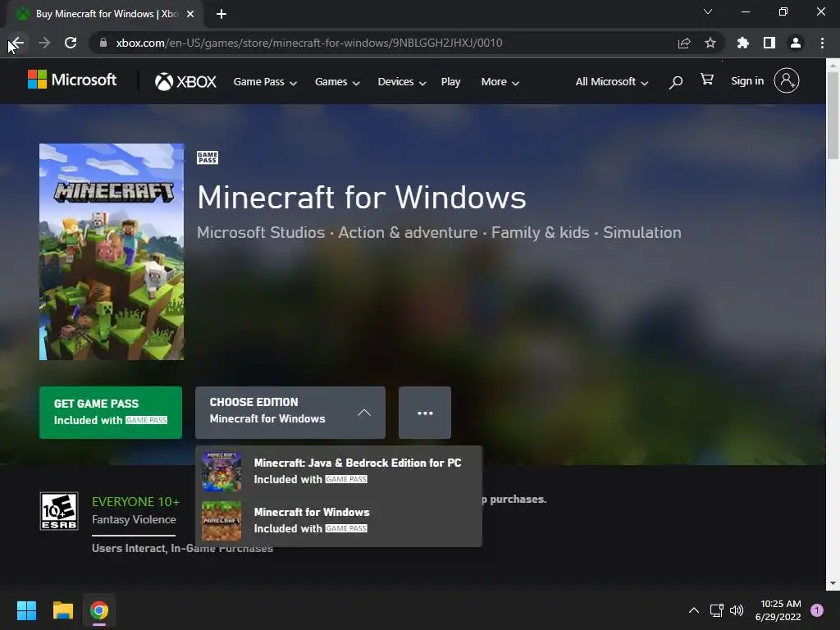Viewport: 840px width, 630px height.
Task: Bookmark this page with star icon
Action: tap(710, 43)
